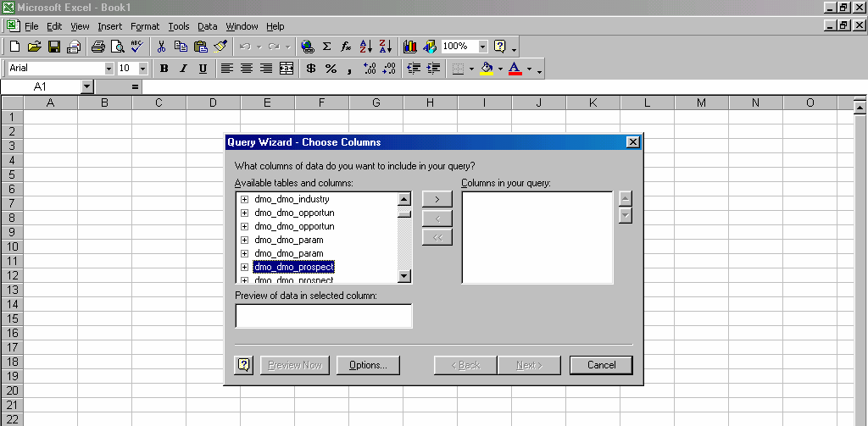Click the Office Assistant help icon in toolbar

500,47
